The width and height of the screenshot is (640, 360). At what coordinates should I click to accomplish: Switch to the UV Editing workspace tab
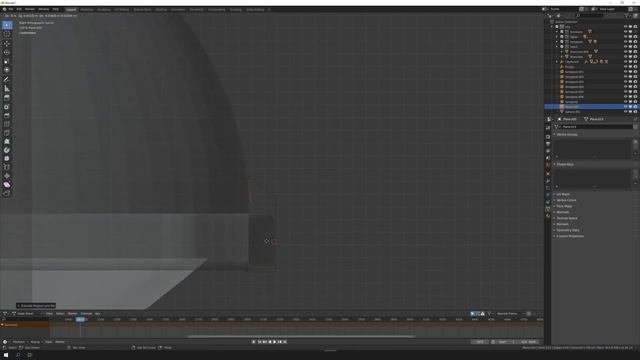122,9
